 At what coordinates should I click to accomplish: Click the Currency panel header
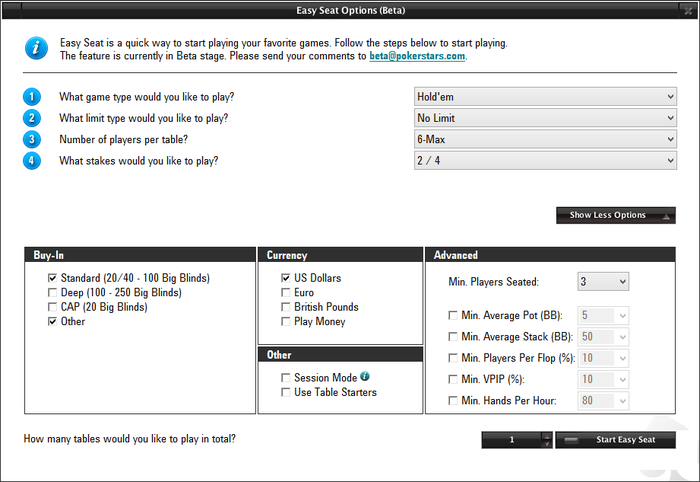340,255
